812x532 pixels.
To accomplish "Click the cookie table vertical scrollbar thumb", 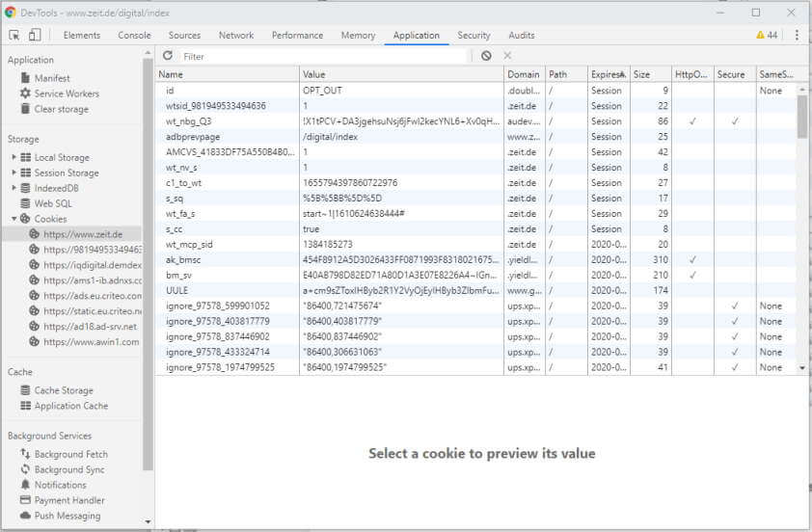I will (802, 117).
